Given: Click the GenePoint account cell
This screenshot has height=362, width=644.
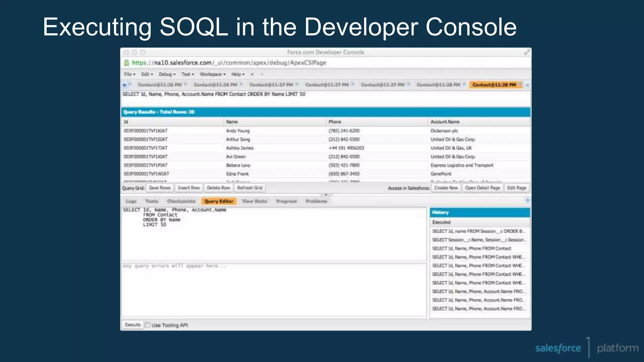Looking at the screenshot, I should point(441,174).
